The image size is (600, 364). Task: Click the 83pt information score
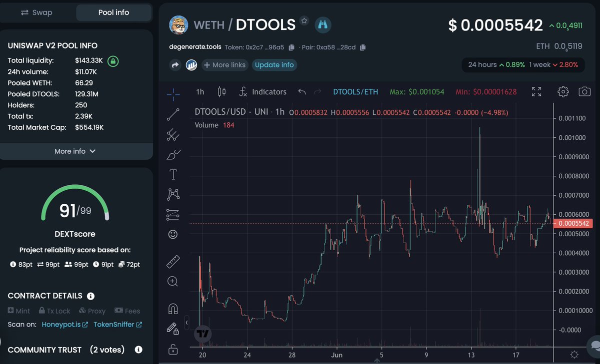coord(21,264)
